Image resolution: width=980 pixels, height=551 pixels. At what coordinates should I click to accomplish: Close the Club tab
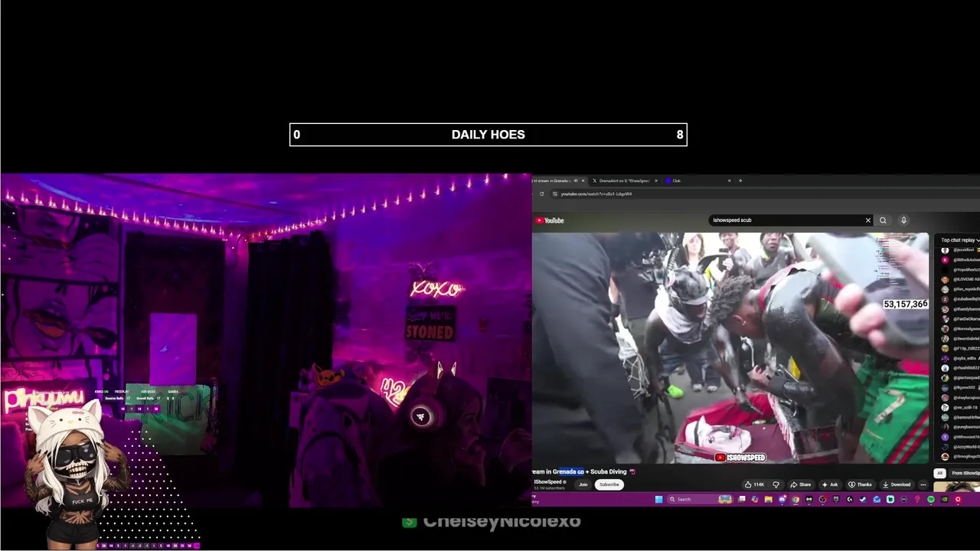click(729, 181)
